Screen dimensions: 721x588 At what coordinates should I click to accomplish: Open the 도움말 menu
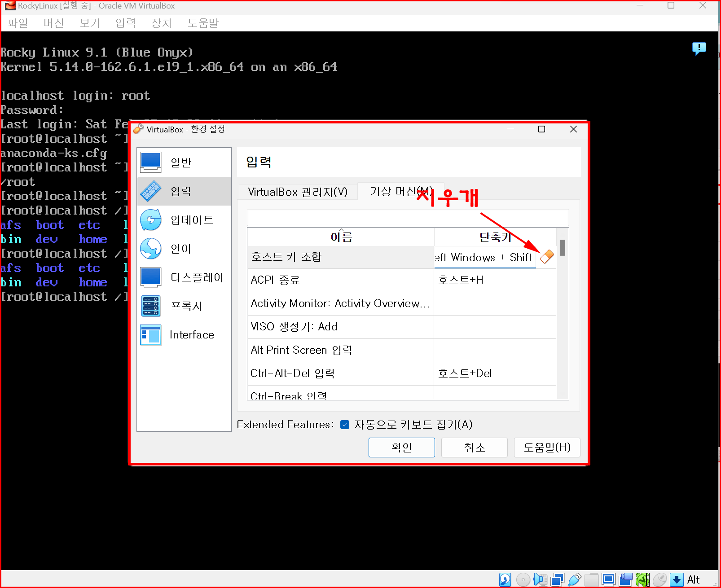(x=203, y=23)
